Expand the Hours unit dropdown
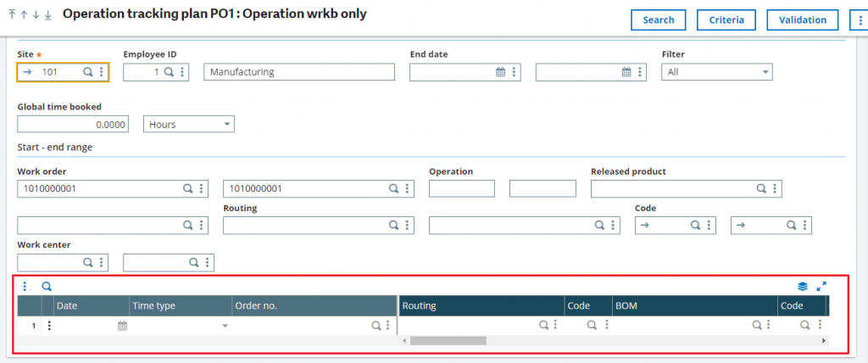This screenshot has height=363, width=868. [189, 125]
